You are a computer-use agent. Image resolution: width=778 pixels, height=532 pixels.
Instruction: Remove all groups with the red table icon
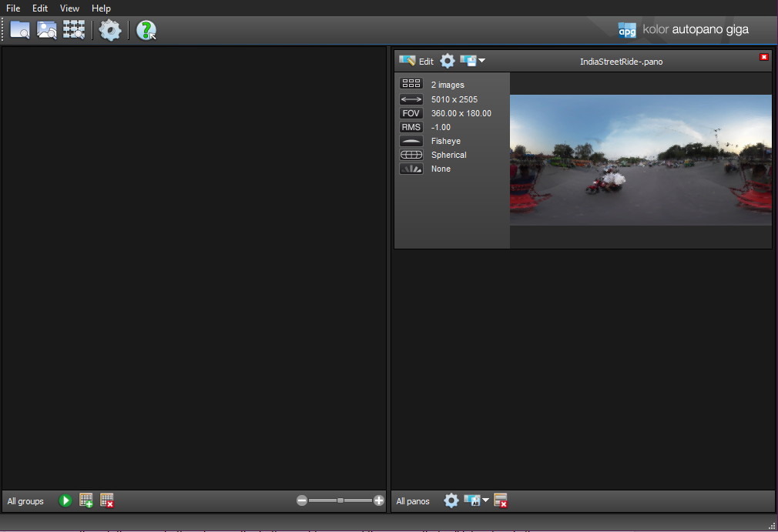click(107, 500)
